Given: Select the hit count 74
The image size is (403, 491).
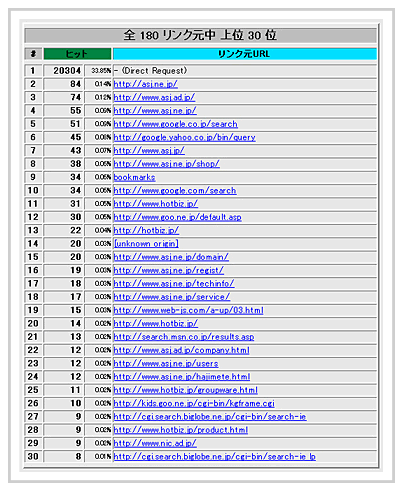Looking at the screenshot, I should coord(76,97).
